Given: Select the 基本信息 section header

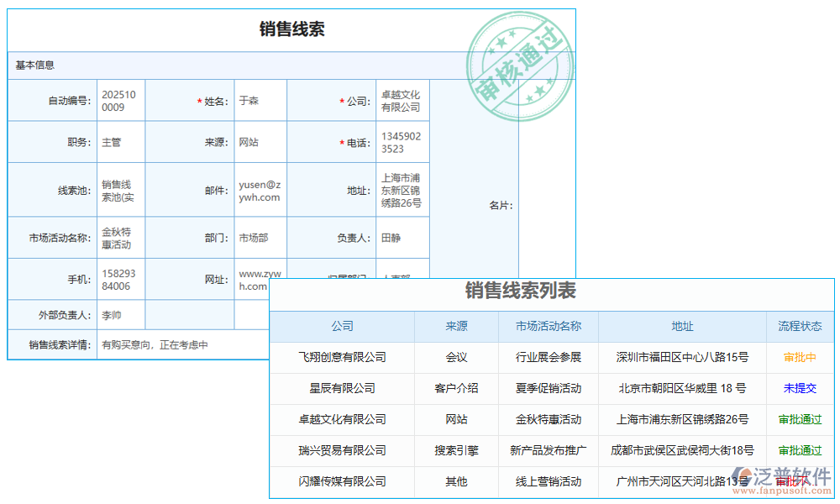Looking at the screenshot, I should 34,64.
